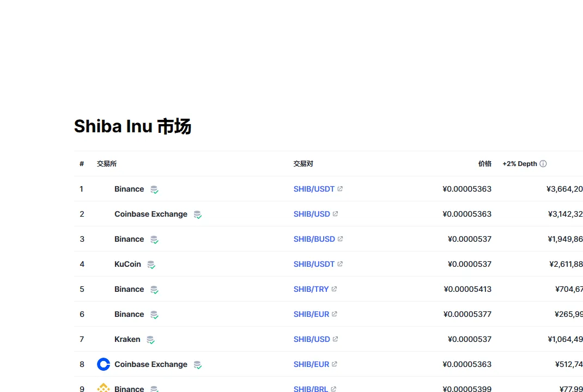Click the +2% Depth info icon
The height and width of the screenshot is (392, 583).
click(x=543, y=164)
